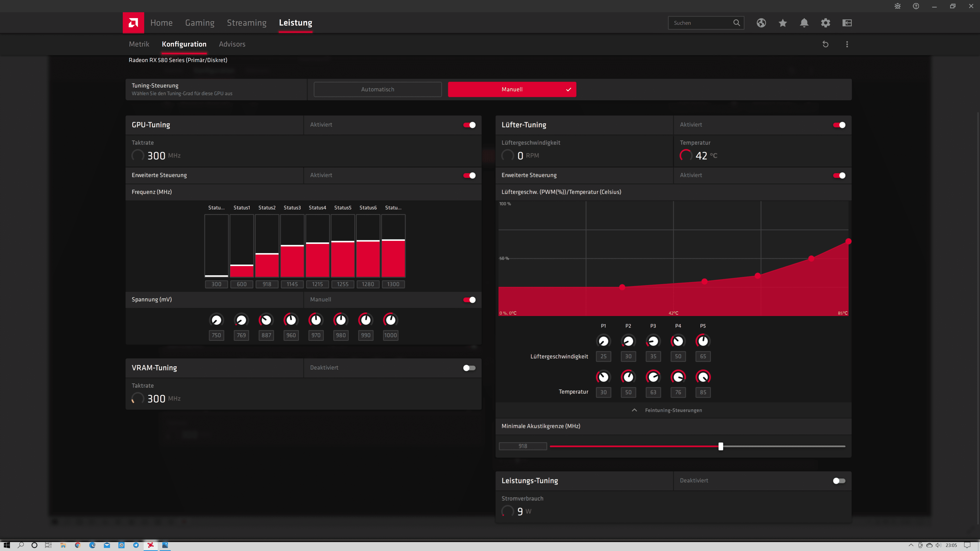Click voltage knob above value 887
The height and width of the screenshot is (551, 980).
coord(266,320)
